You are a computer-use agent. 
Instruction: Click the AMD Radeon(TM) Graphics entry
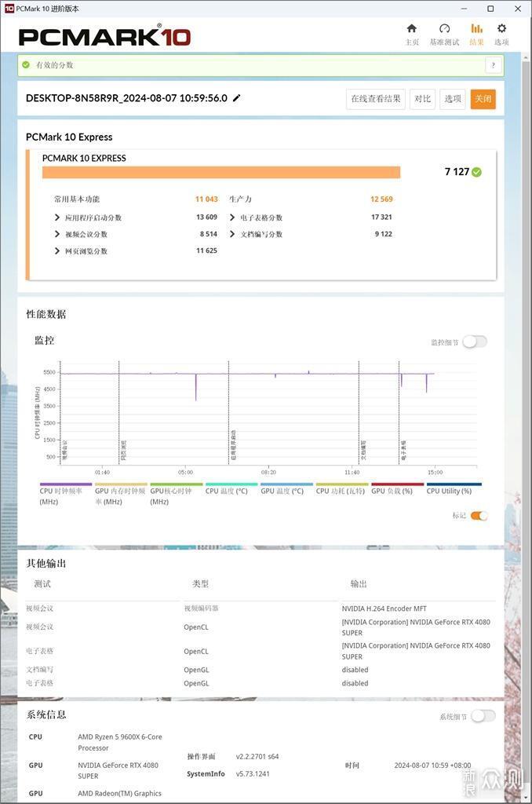pyautogui.click(x=119, y=793)
